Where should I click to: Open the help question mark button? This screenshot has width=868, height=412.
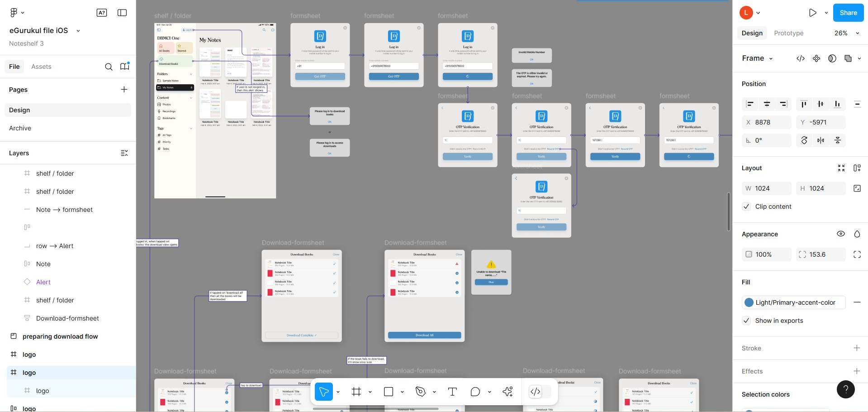(x=846, y=389)
